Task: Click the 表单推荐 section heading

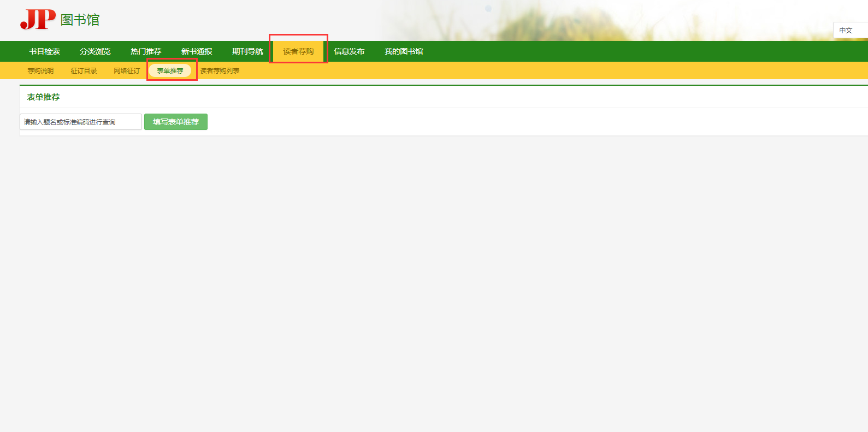Action: (x=43, y=97)
